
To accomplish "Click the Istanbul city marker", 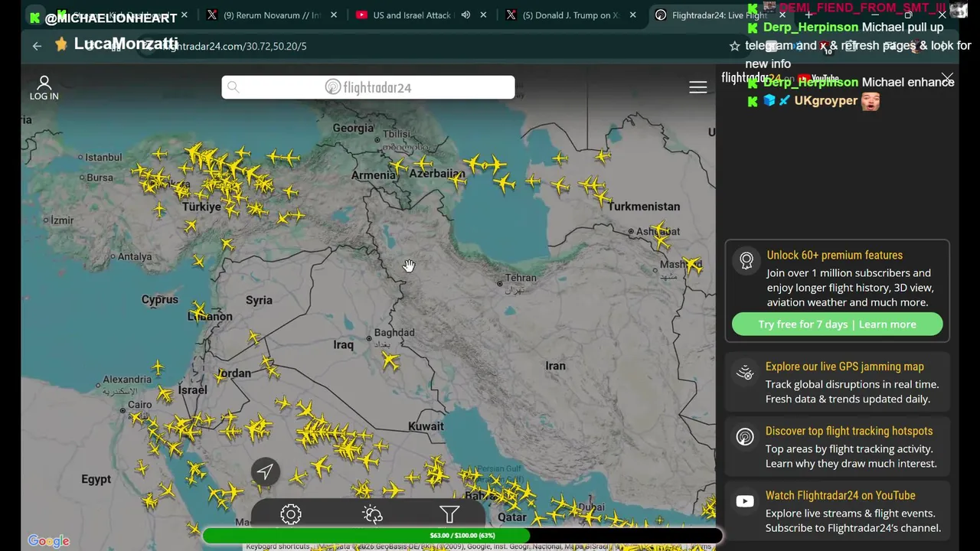I will tap(80, 158).
